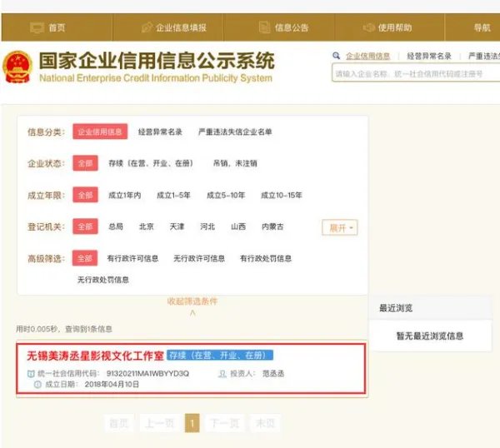Switch to 经营异常名录 search tab
500x448 pixels.
pyautogui.click(x=429, y=56)
